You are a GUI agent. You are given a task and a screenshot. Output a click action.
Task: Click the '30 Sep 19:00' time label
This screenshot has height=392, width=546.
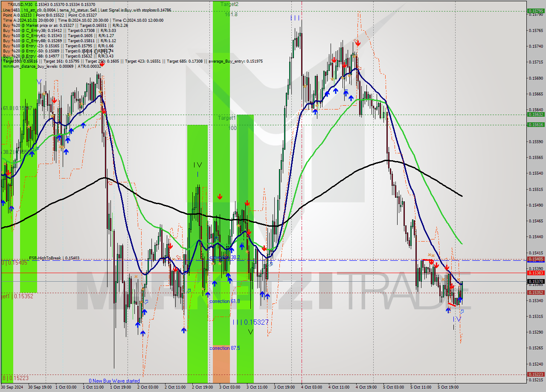[40, 387]
